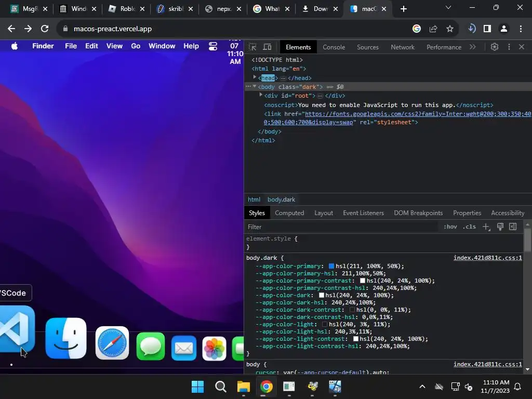The height and width of the screenshot is (399, 532).
Task: Open Photos from the dock
Action: point(215,349)
